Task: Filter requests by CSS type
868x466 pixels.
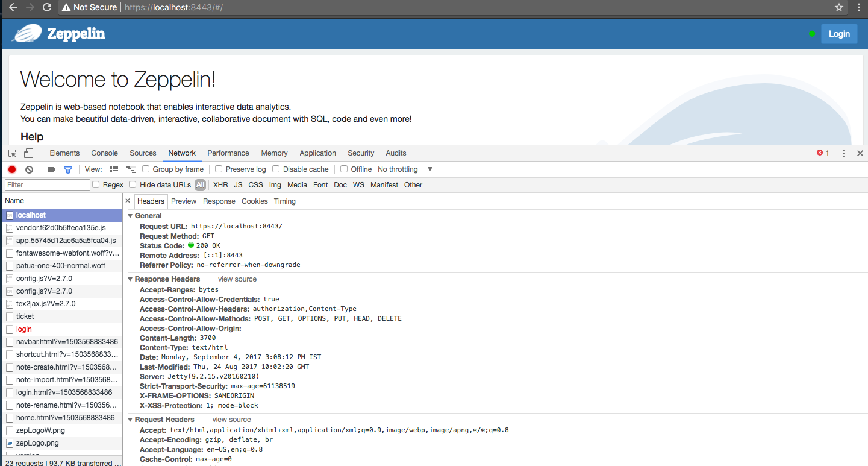Action: (255, 185)
